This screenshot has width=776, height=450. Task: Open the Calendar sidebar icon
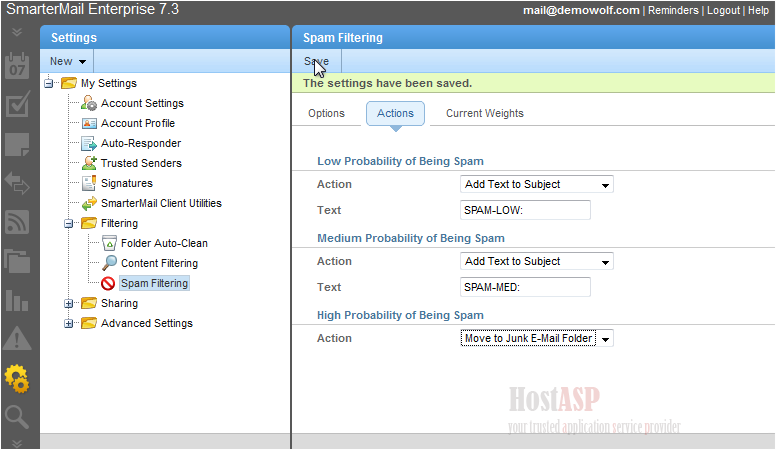(17, 66)
